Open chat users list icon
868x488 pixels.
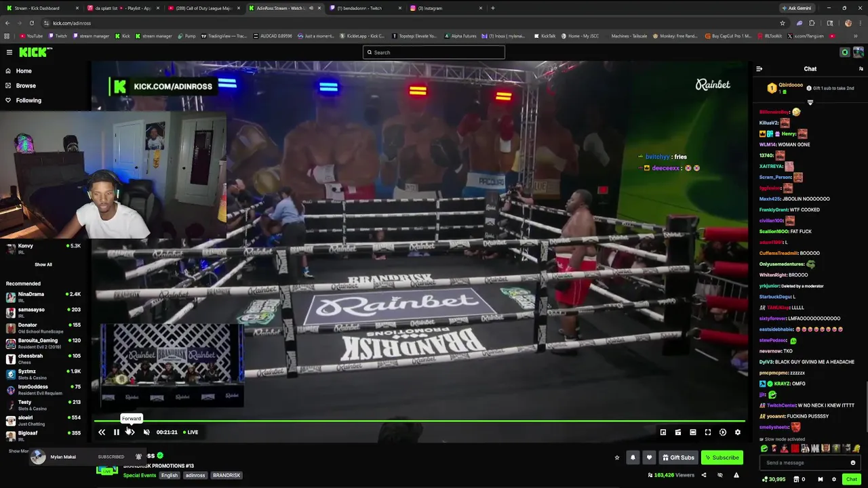tap(861, 68)
